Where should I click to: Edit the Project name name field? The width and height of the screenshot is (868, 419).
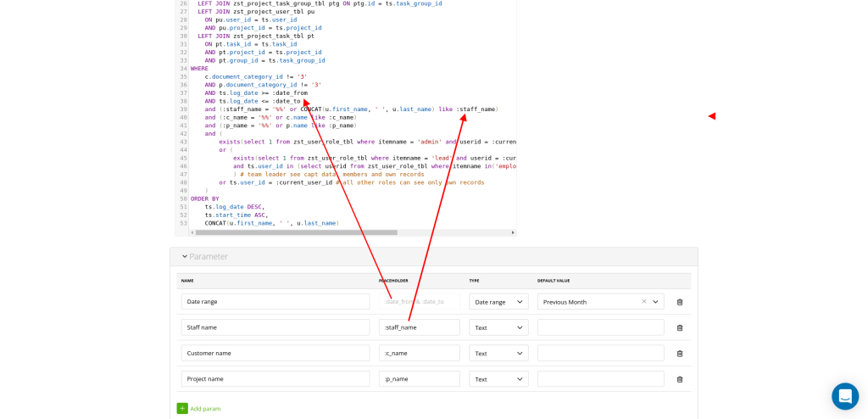point(275,379)
